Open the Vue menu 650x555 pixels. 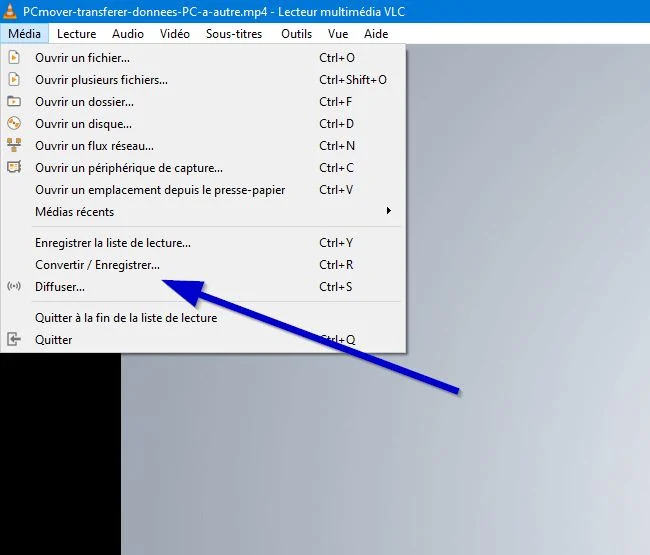(x=338, y=34)
